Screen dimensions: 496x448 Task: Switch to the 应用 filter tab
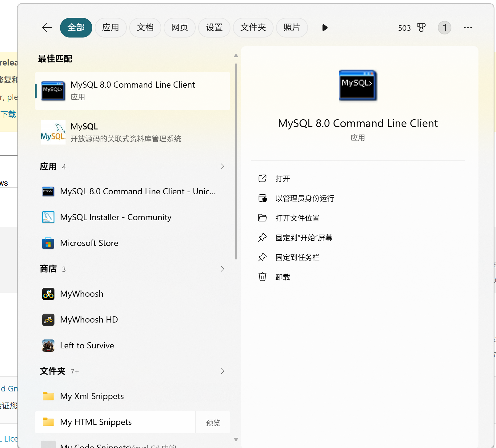click(110, 28)
